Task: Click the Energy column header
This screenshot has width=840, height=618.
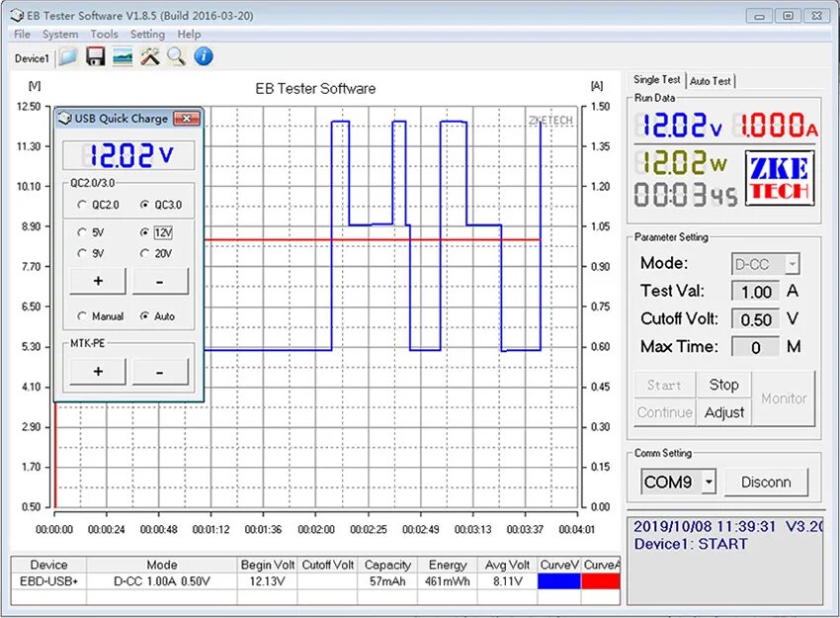Action: [x=448, y=565]
